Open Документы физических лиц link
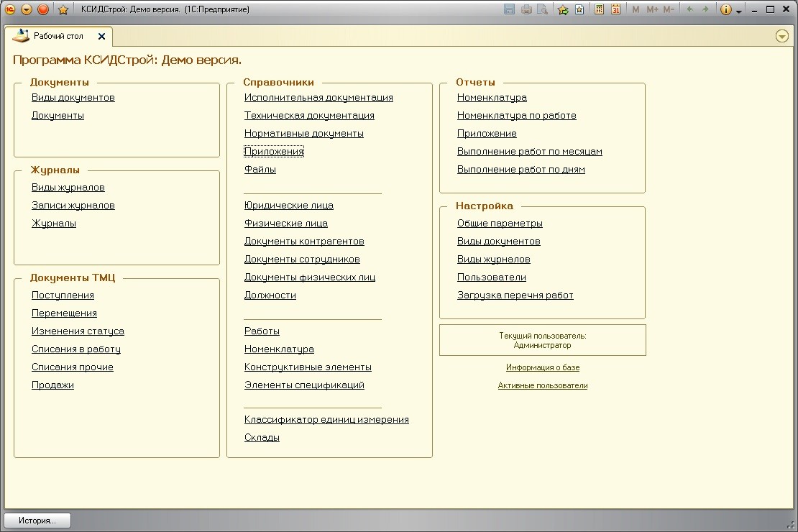The height and width of the screenshot is (532, 798). pyautogui.click(x=310, y=277)
